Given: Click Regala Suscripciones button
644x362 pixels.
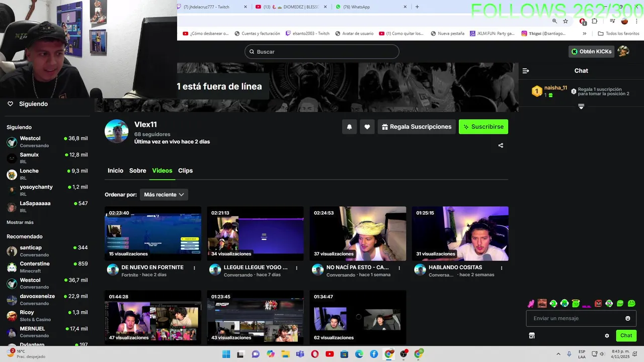Looking at the screenshot, I should [x=416, y=127].
